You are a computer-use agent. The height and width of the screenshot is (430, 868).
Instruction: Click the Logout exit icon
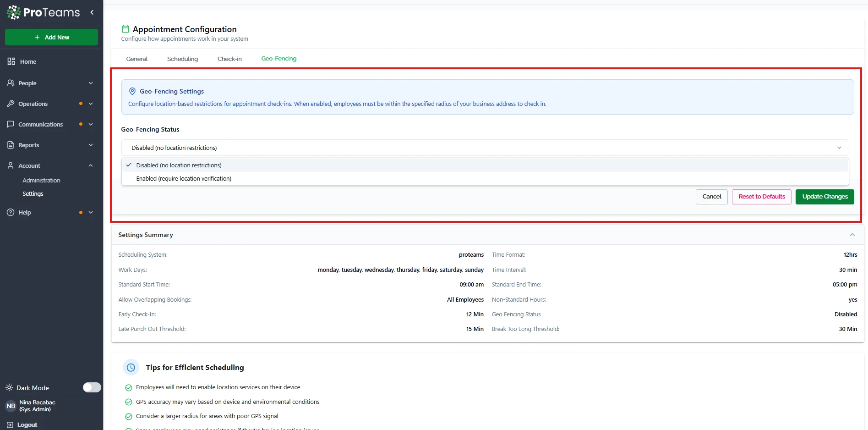tap(10, 425)
